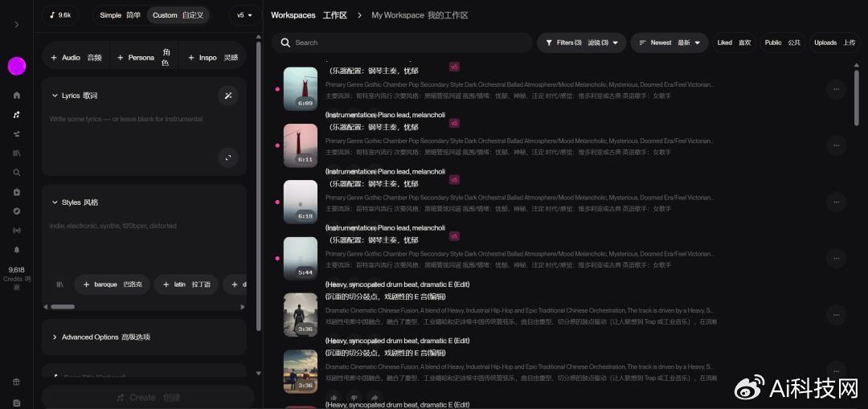This screenshot has height=409, width=868.
Task: Click the style tags scroll-left arrow
Action: coord(45,307)
